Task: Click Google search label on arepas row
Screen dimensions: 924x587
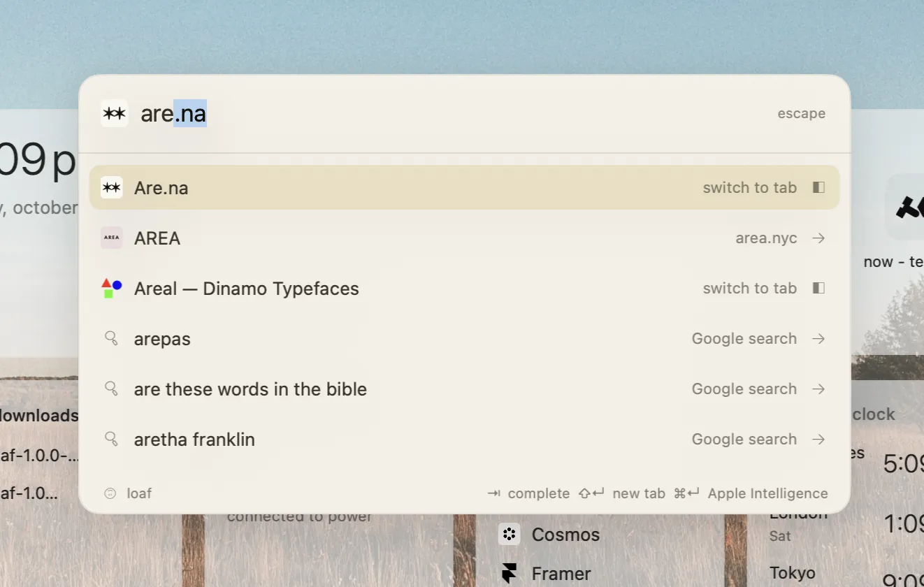Action: [x=744, y=338]
